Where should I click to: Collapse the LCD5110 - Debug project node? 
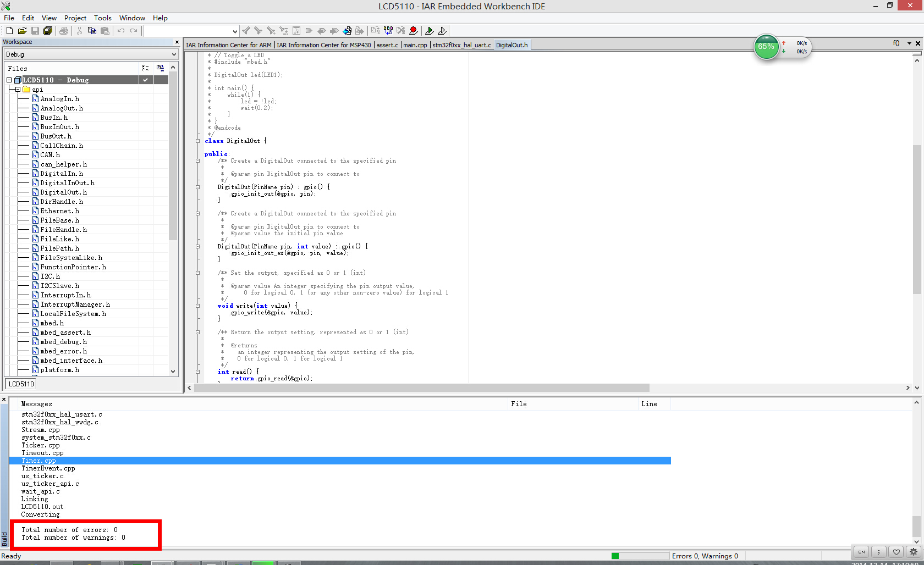point(9,80)
